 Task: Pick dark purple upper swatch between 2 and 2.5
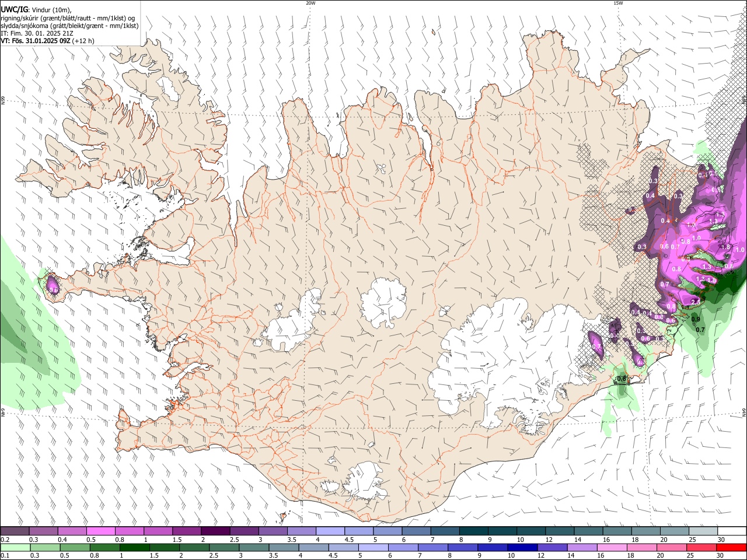coord(215,531)
